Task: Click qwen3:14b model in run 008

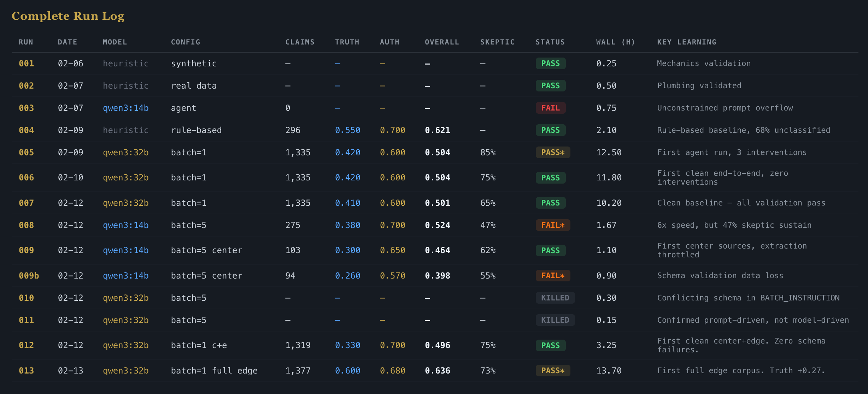Action: pos(125,225)
